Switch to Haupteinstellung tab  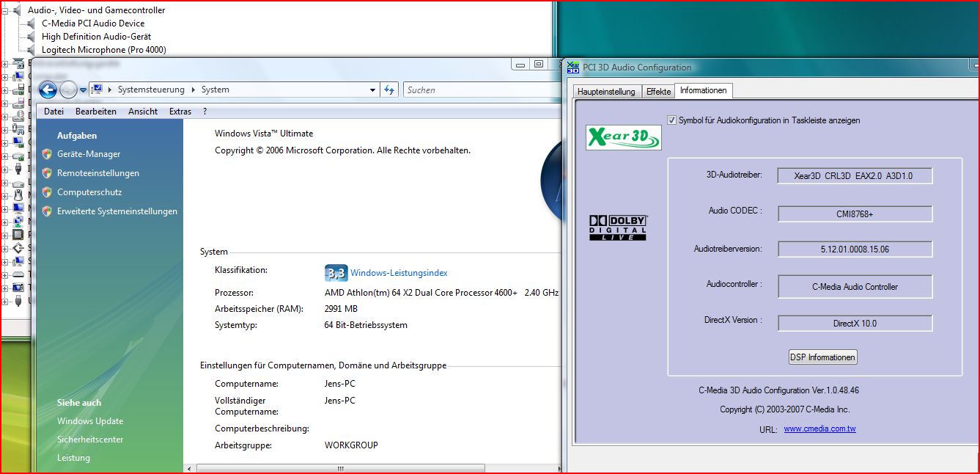click(x=606, y=92)
